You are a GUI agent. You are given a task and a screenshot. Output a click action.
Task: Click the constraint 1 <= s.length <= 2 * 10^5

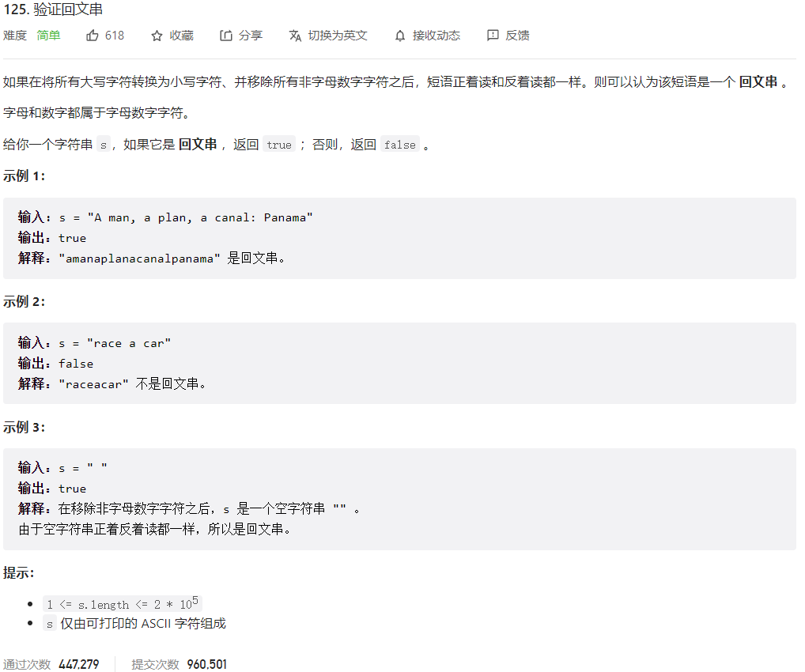tap(122, 603)
